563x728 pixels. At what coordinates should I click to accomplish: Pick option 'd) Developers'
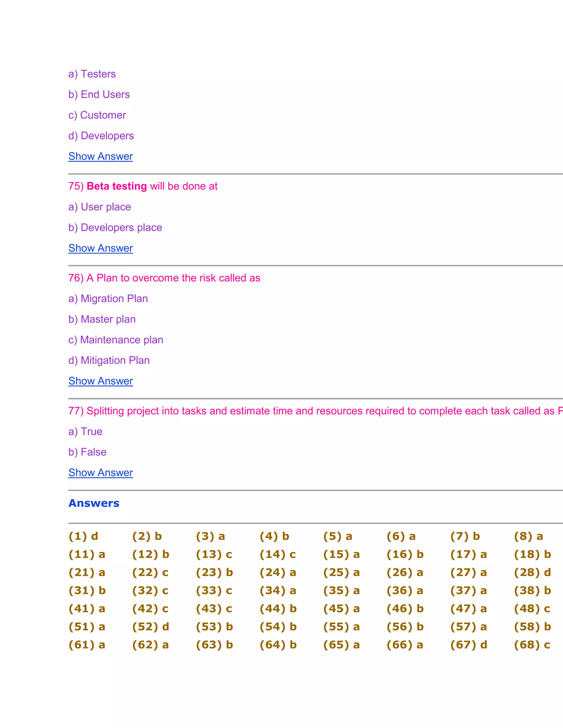click(101, 136)
